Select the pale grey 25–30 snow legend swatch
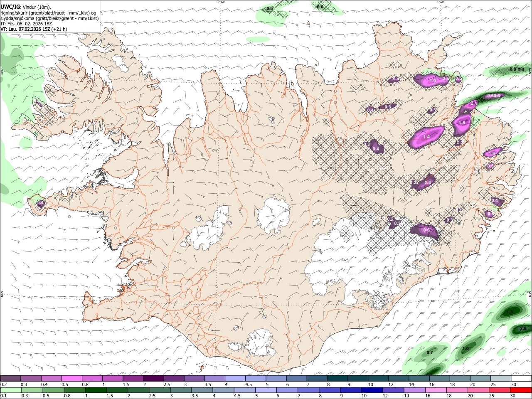This screenshot has height=399, width=532. pyautogui.click(x=500, y=379)
